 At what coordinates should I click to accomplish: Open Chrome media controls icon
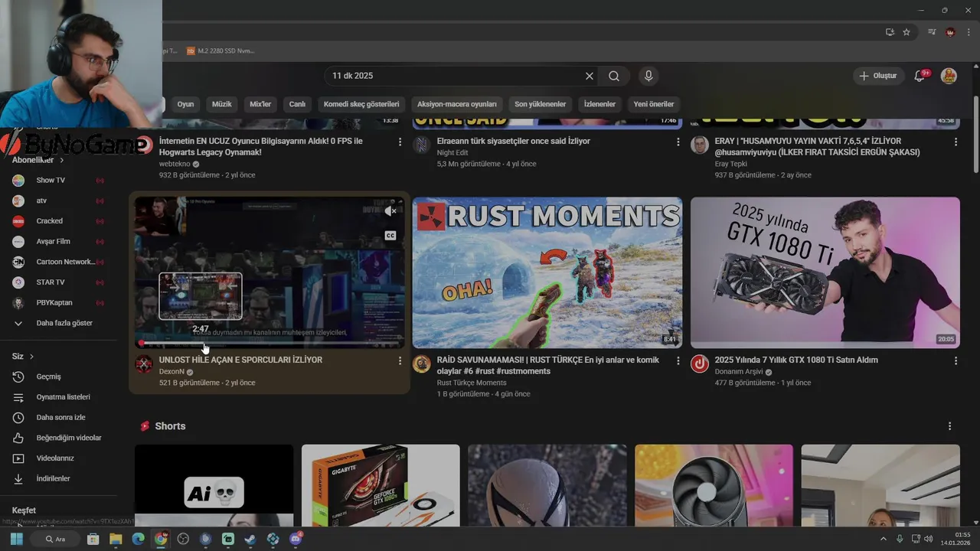pyautogui.click(x=932, y=32)
